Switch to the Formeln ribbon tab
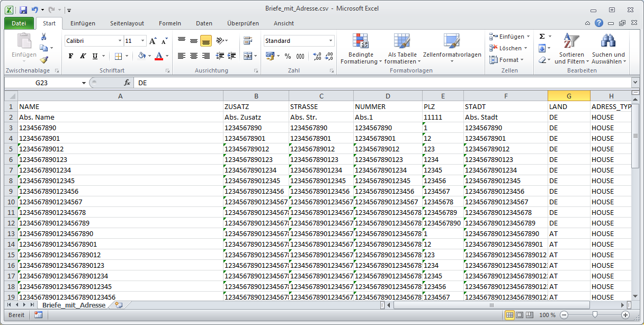The image size is (644, 325). point(169,23)
